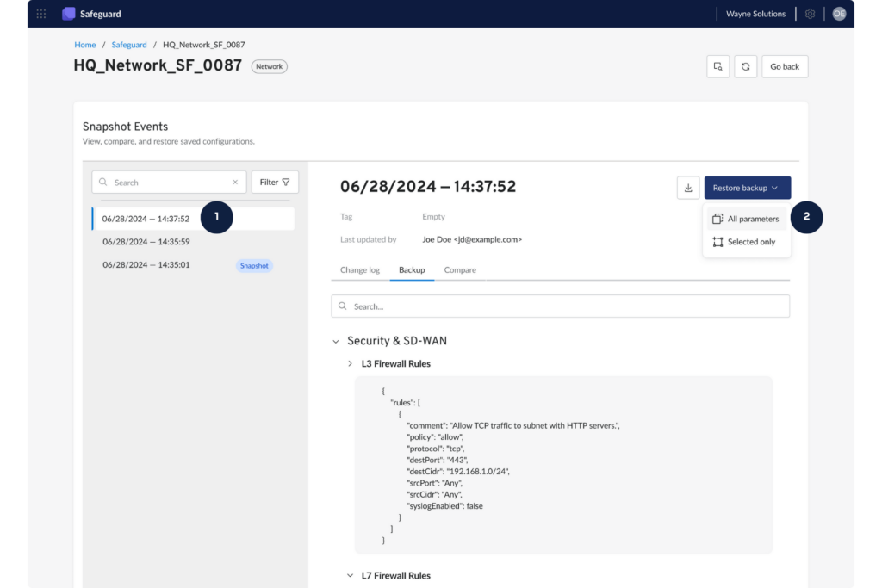This screenshot has width=882, height=588.
Task: Click the preview/inspect icon near Go back
Action: [x=717, y=66]
